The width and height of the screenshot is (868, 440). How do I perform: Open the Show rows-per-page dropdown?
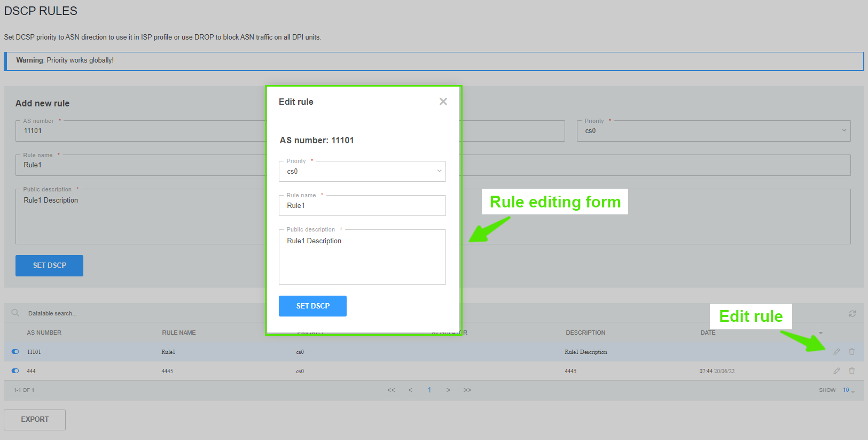[x=848, y=390]
